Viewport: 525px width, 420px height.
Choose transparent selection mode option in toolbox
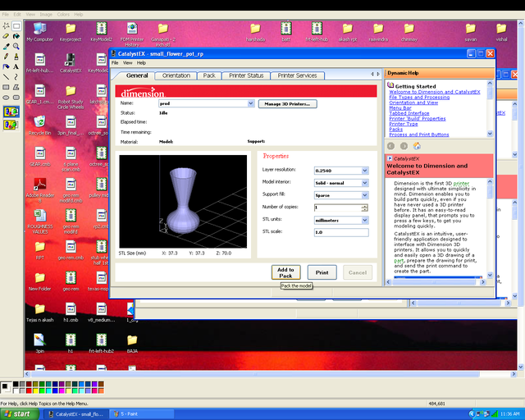click(11, 125)
